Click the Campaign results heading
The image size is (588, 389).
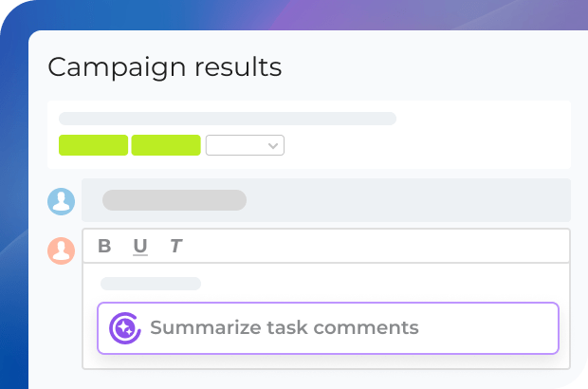164,67
